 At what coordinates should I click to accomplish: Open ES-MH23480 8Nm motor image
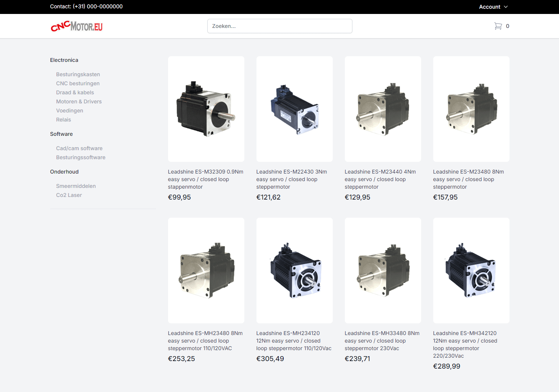pyautogui.click(x=206, y=271)
